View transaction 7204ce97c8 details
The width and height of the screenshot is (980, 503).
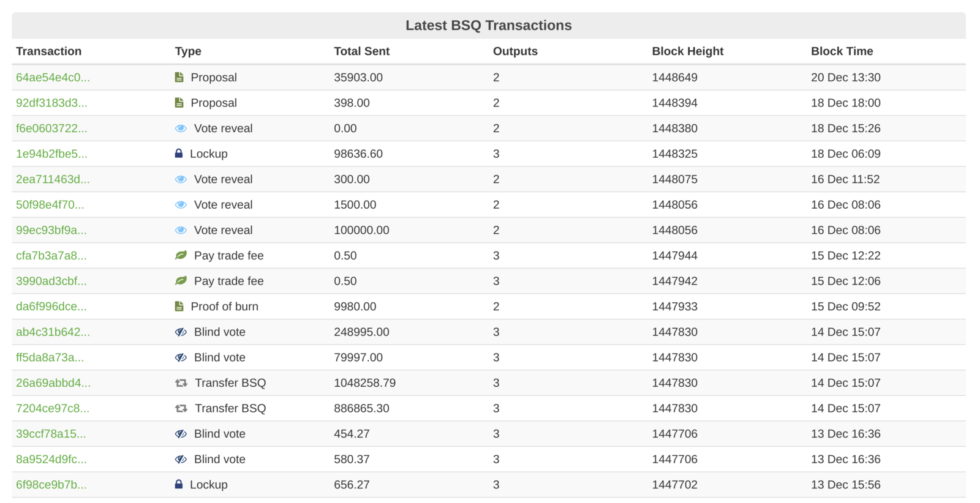coord(53,408)
